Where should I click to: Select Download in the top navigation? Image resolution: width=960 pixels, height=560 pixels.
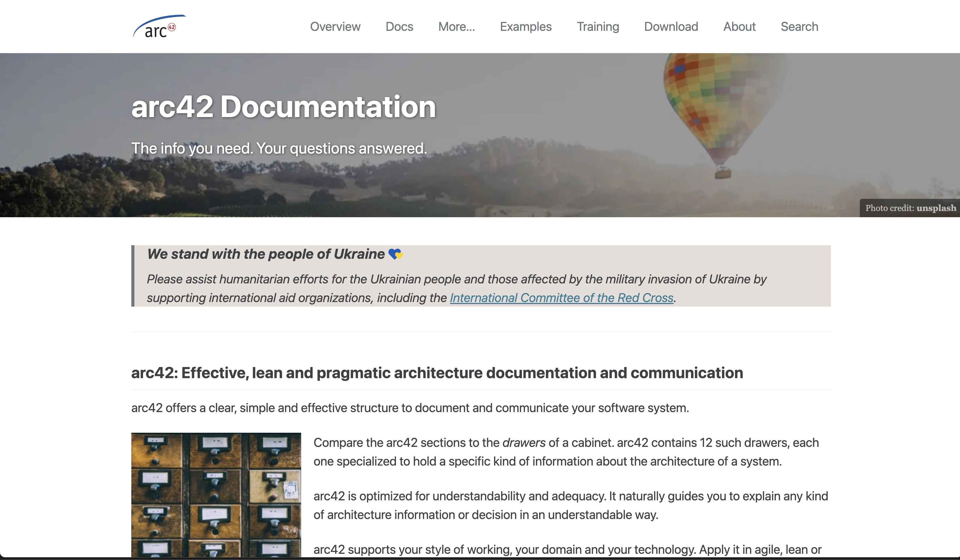click(671, 27)
